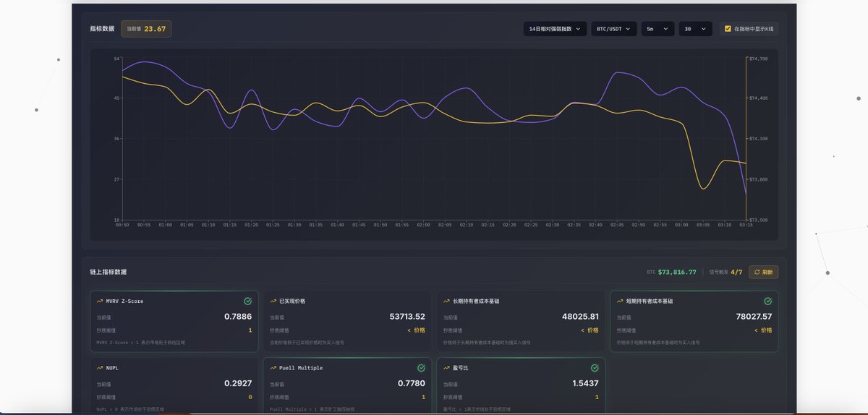Click the NUPL value 0.2927
868x415 pixels.
click(238, 384)
